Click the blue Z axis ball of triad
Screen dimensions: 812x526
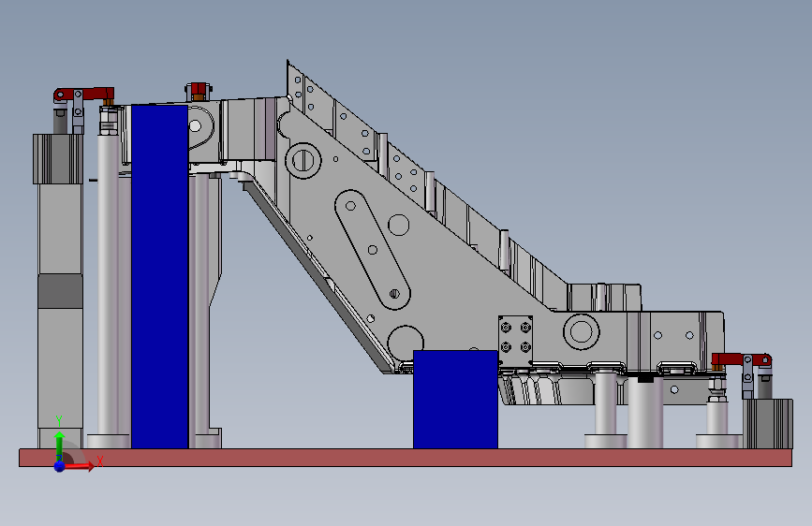(x=60, y=466)
